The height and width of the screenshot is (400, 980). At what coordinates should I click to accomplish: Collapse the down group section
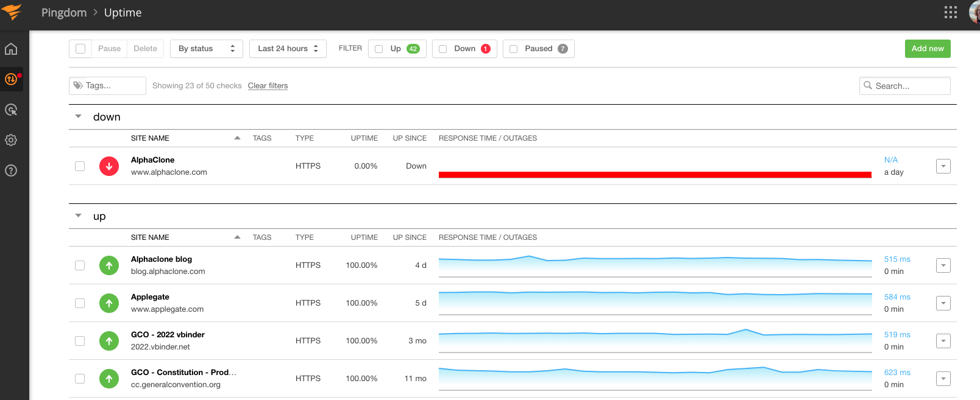(78, 116)
